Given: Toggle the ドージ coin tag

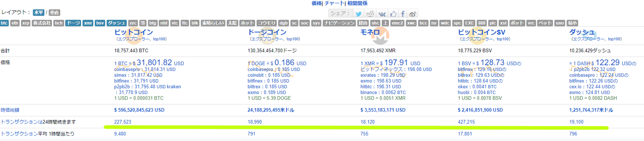Looking at the screenshot, I should coord(73,23).
